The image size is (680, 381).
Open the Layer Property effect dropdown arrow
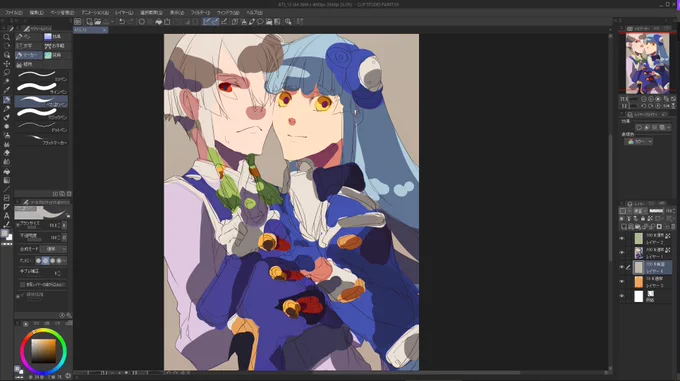(669, 127)
